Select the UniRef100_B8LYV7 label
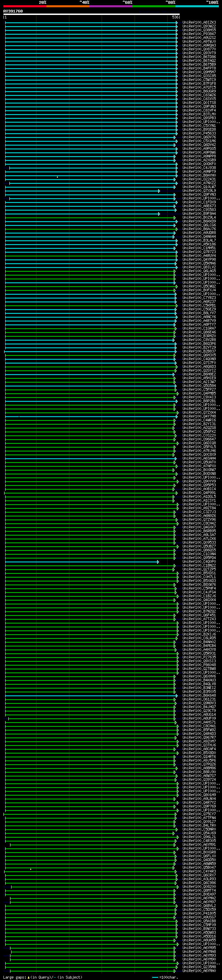Viewport: 222px width, 980px height. coord(199,313)
